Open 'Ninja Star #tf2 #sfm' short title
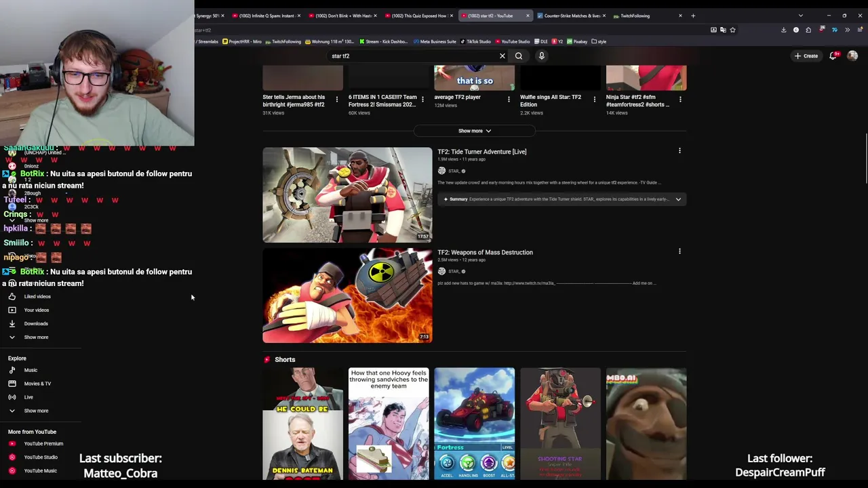 point(637,100)
